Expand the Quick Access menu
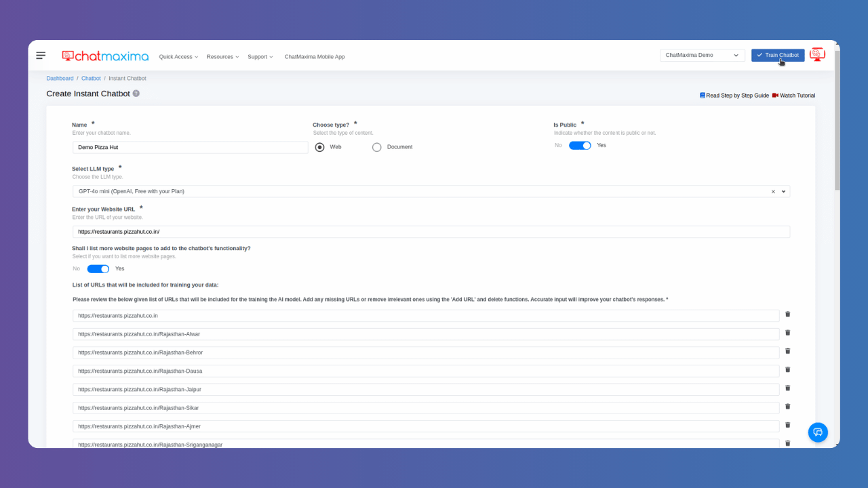 pyautogui.click(x=178, y=57)
